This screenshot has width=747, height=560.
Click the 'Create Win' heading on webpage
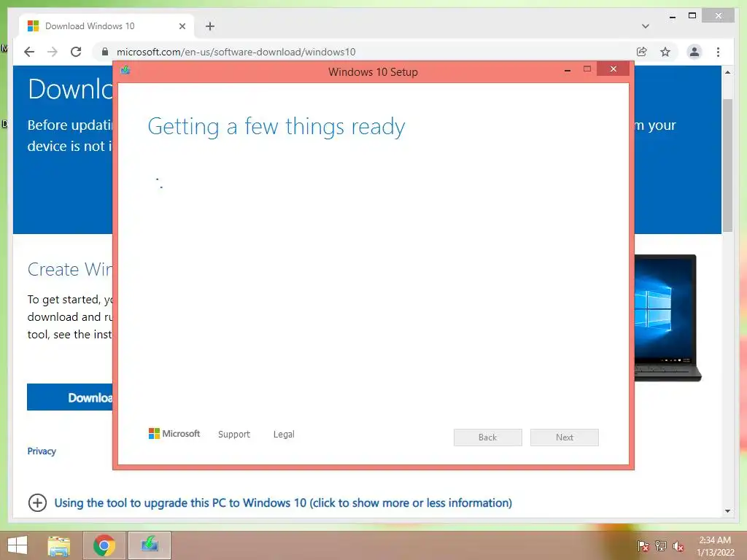pyautogui.click(x=70, y=270)
